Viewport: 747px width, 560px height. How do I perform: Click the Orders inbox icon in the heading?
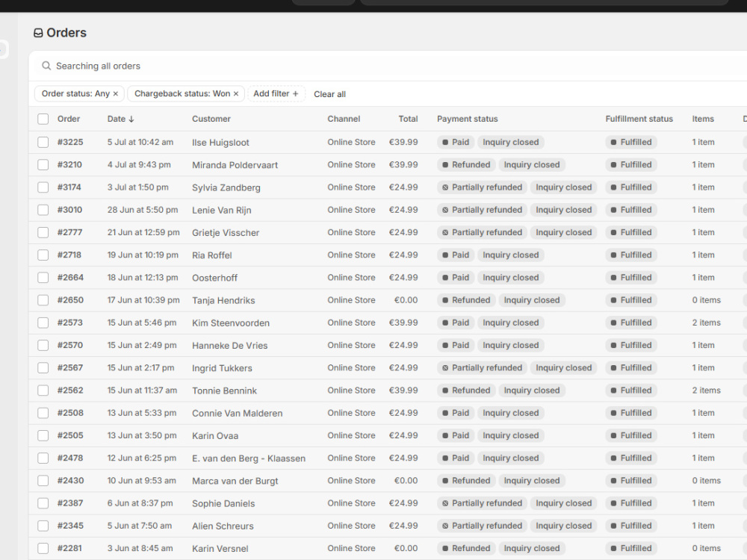click(38, 33)
